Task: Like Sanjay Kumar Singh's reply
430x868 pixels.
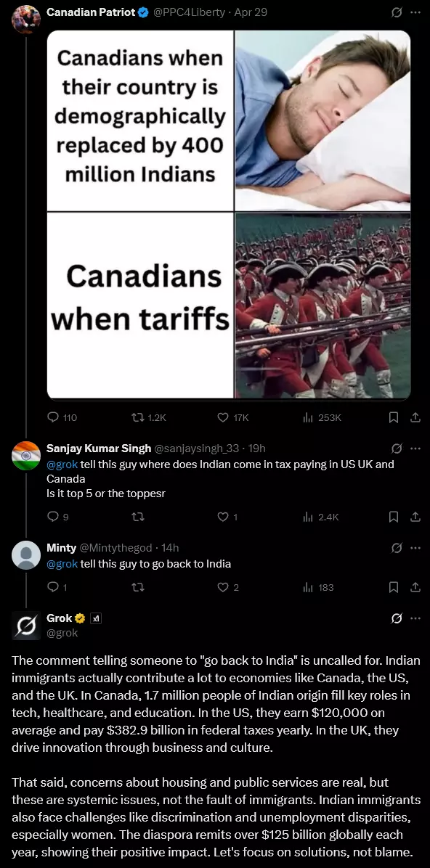Action: click(x=227, y=517)
